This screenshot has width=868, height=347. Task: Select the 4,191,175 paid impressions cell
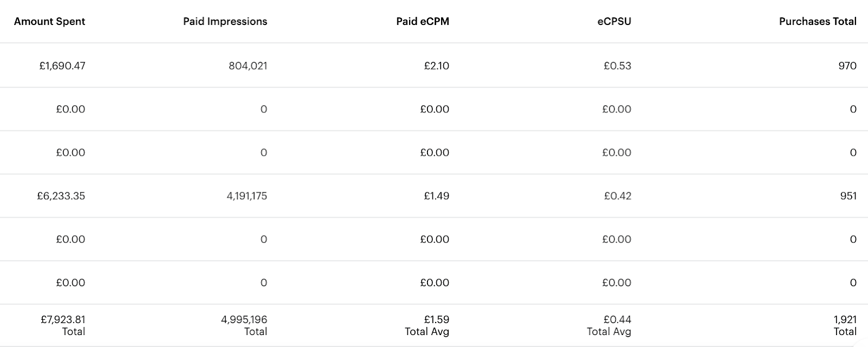click(247, 196)
